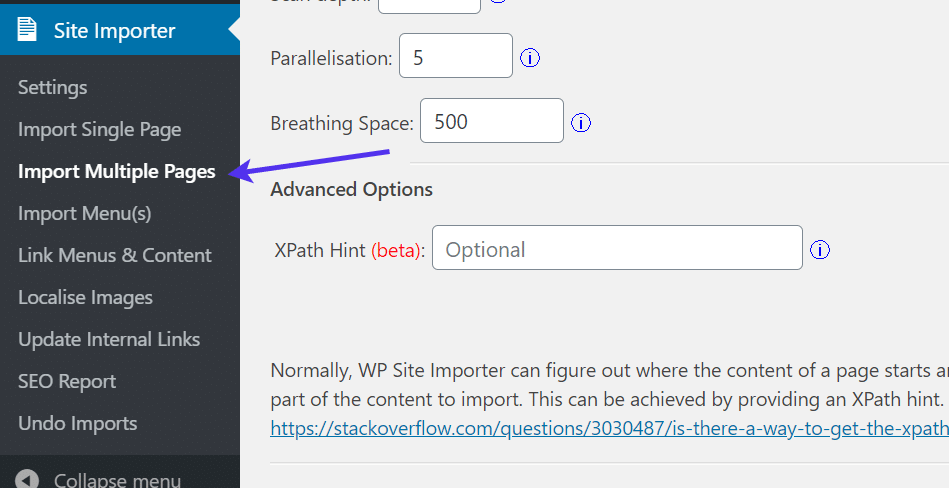The width and height of the screenshot is (949, 488).
Task: Click the Parallelisation input field
Action: click(x=455, y=57)
